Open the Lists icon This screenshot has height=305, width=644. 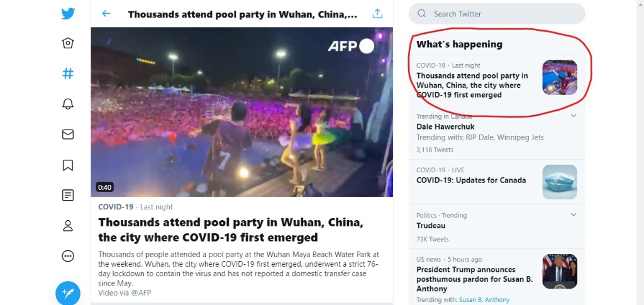68,195
